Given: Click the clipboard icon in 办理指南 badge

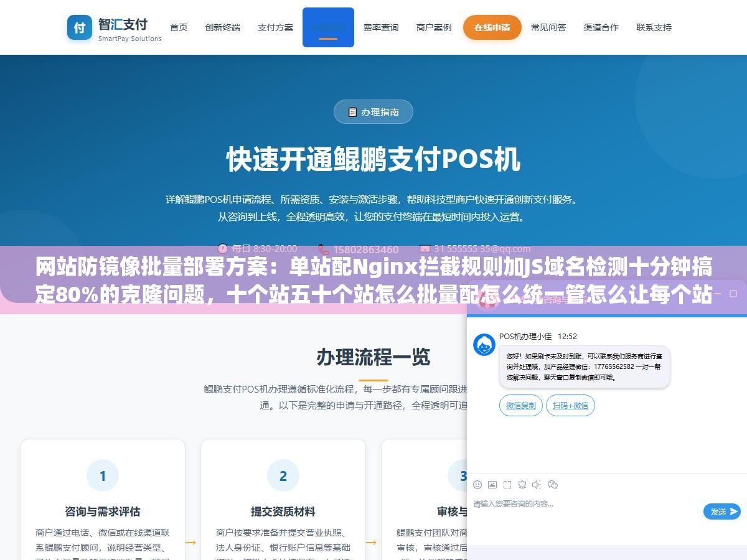Looking at the screenshot, I should pos(352,112).
